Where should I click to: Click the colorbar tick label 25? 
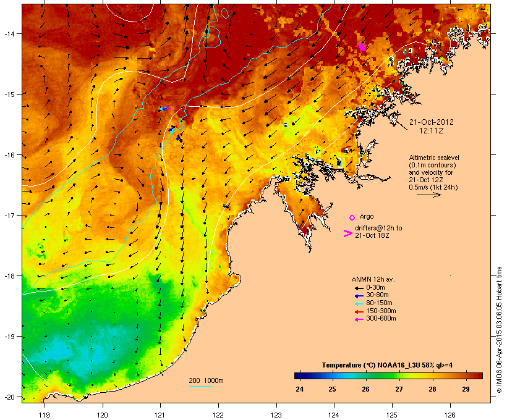333,389
